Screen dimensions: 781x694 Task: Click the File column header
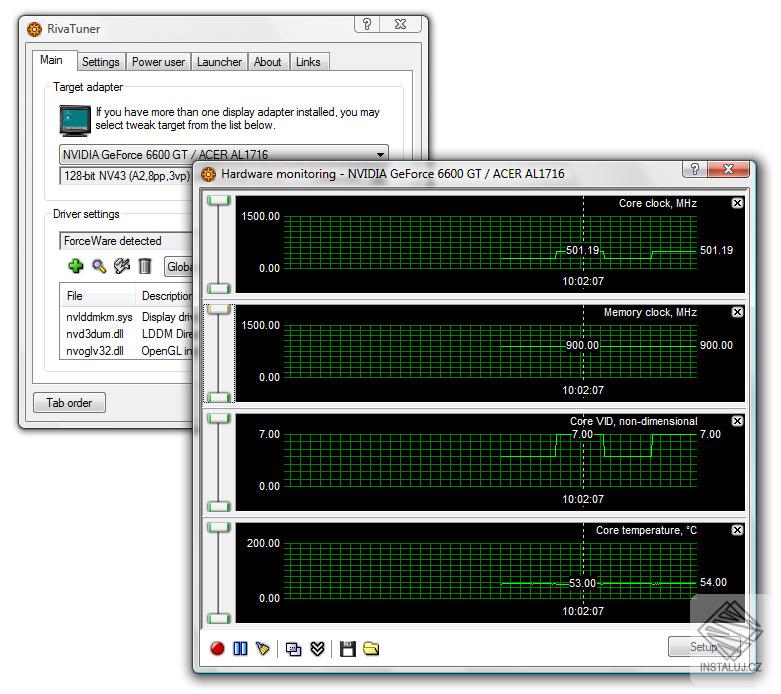pyautogui.click(x=98, y=295)
